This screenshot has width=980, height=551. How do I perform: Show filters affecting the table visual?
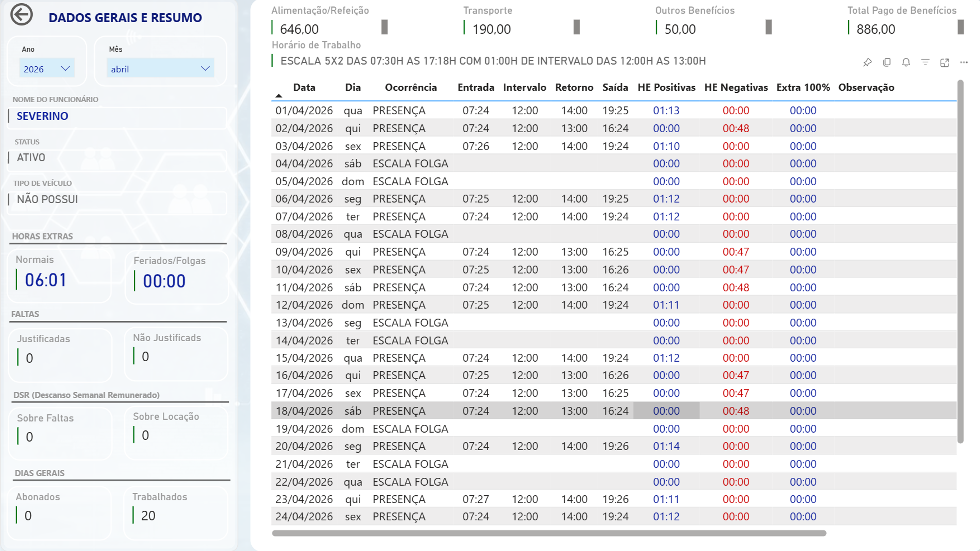tap(925, 62)
